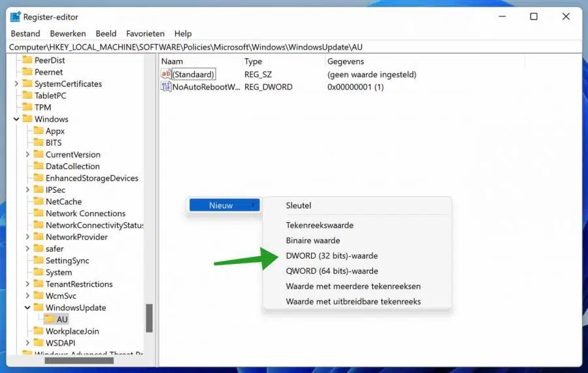Expand the WSDAPI tree node
588x373 pixels.
pos(27,343)
